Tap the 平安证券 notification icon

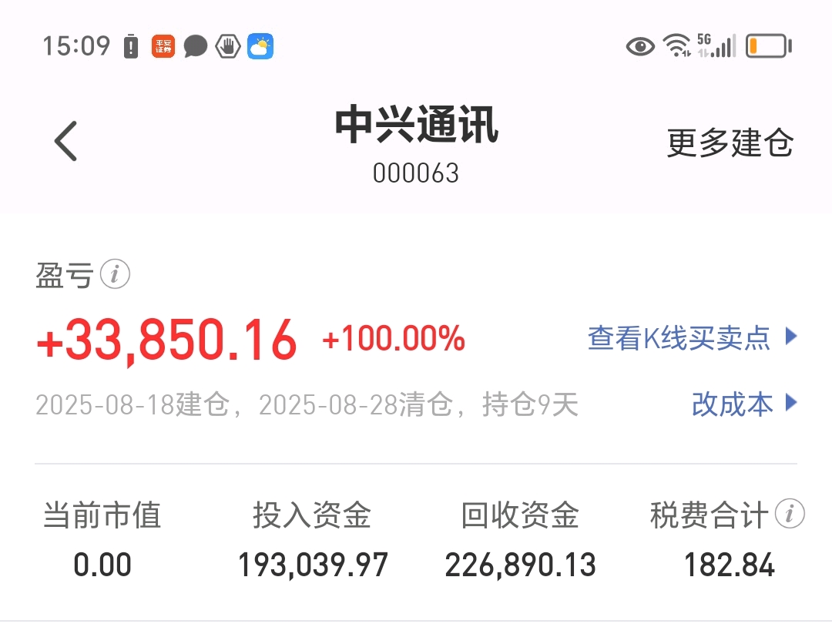[163, 46]
